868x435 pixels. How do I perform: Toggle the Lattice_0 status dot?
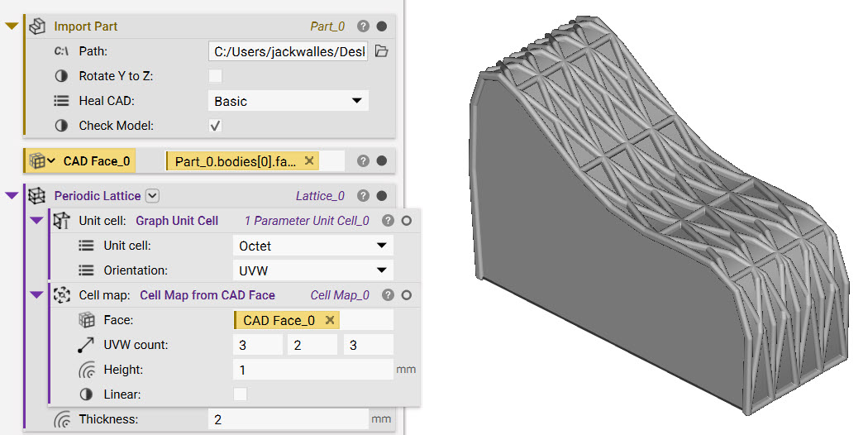tap(381, 196)
